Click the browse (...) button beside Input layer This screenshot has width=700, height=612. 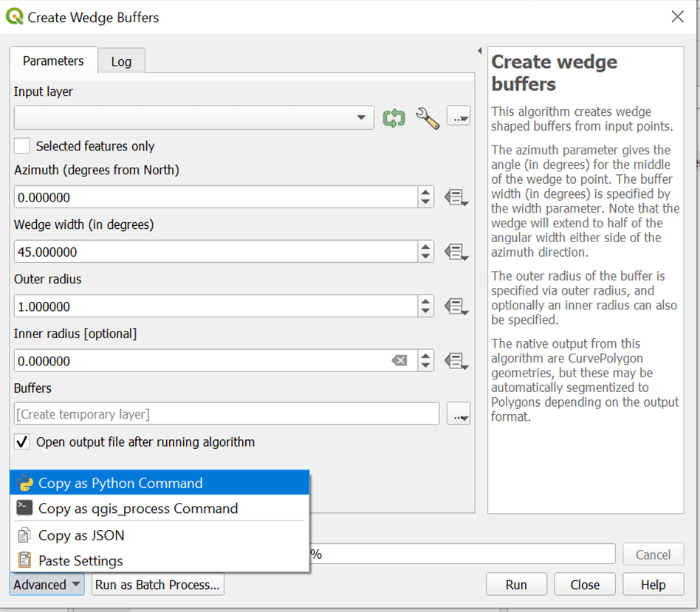pos(459,117)
